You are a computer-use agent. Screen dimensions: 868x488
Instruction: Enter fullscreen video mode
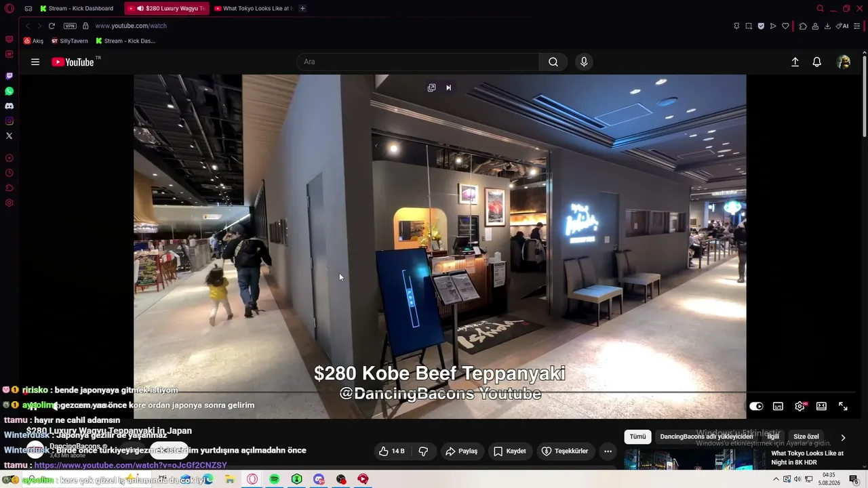(x=843, y=406)
